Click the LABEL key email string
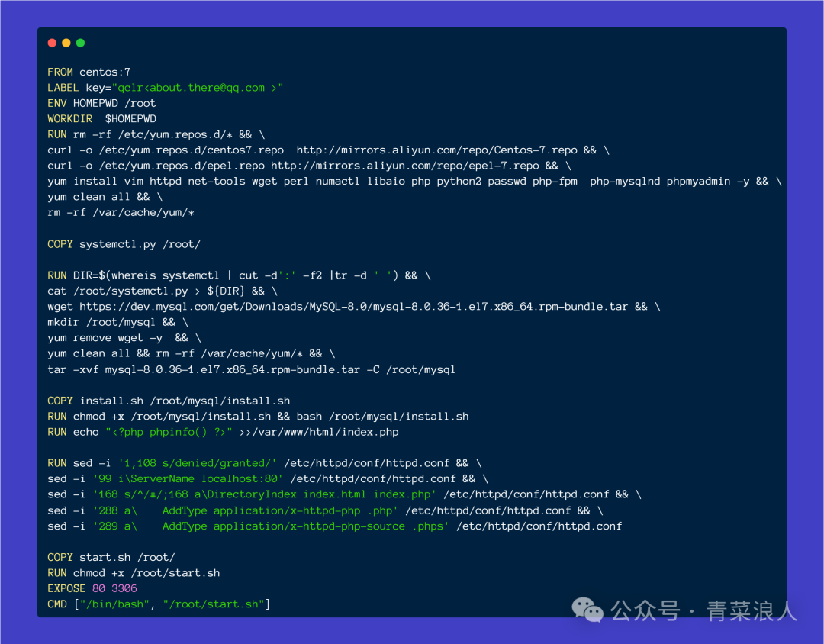This screenshot has width=824, height=644. click(198, 88)
